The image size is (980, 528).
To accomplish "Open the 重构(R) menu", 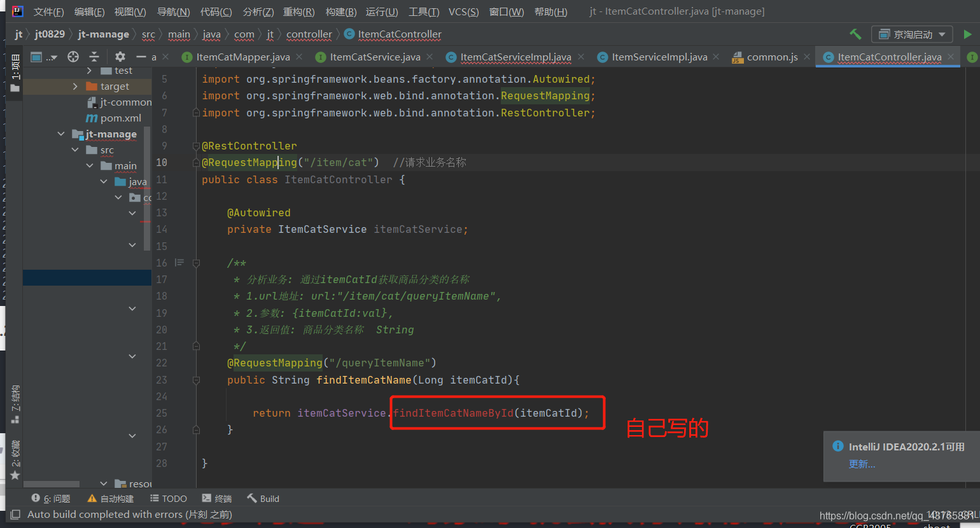I will pos(299,12).
